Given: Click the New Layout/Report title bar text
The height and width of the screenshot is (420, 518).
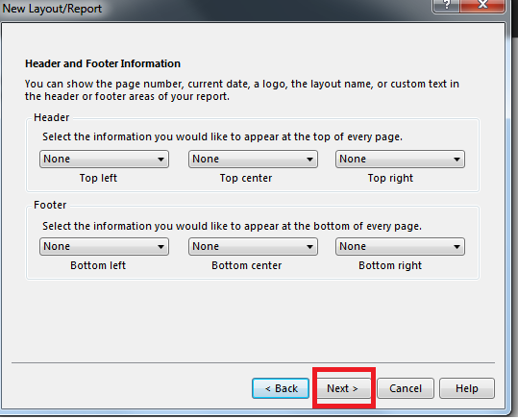Looking at the screenshot, I should (x=52, y=9).
